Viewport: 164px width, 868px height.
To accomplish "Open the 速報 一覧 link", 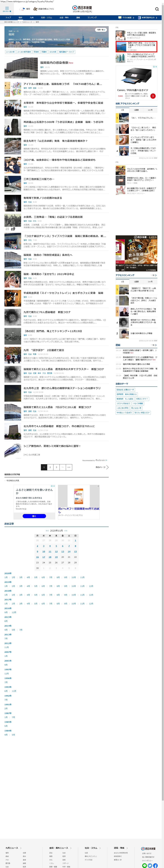I will (154, 345).
